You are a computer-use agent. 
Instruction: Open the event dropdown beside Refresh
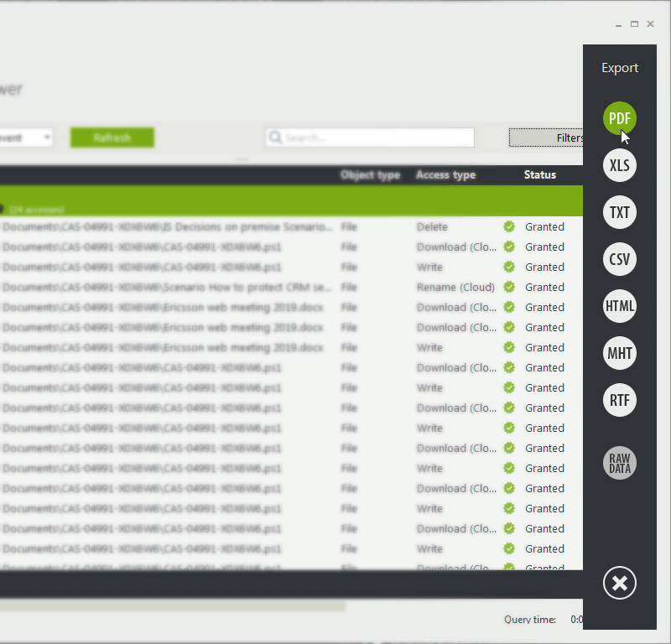[x=45, y=138]
